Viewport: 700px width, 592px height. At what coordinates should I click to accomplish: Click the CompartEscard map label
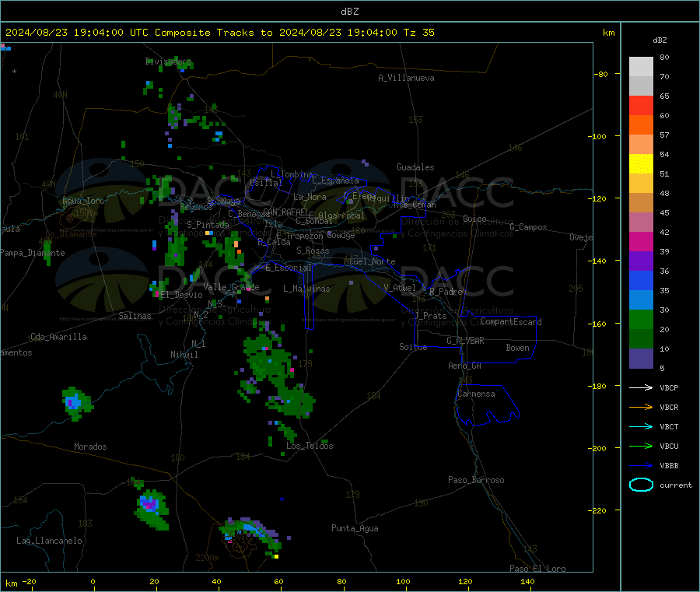coord(511,322)
